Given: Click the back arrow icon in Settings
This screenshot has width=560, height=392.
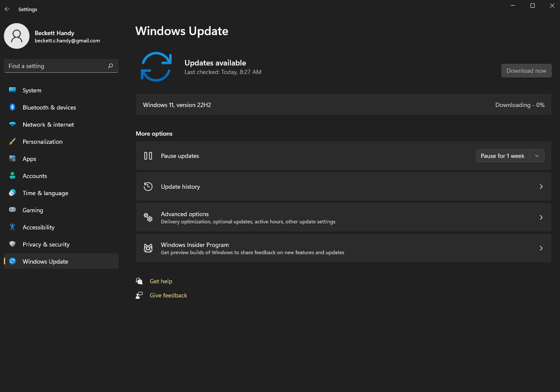Looking at the screenshot, I should point(7,9).
